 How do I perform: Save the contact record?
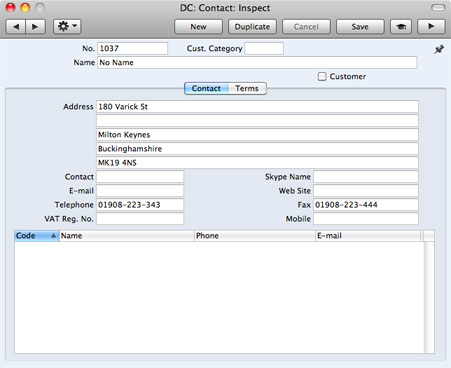pos(360,27)
